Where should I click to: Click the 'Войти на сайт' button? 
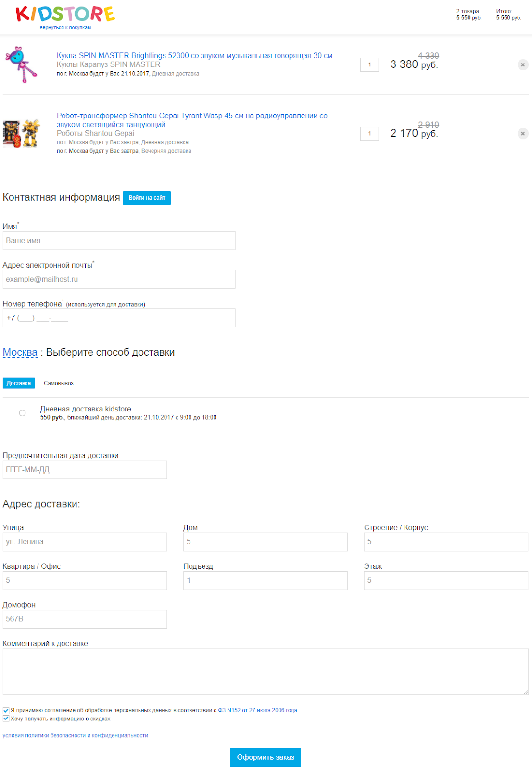(x=147, y=198)
